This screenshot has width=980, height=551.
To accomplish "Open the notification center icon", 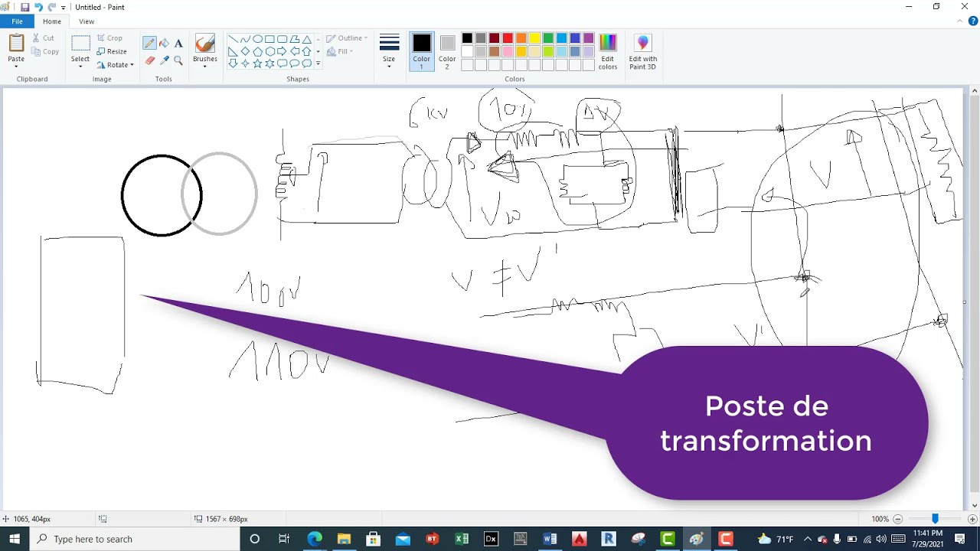I will click(960, 539).
